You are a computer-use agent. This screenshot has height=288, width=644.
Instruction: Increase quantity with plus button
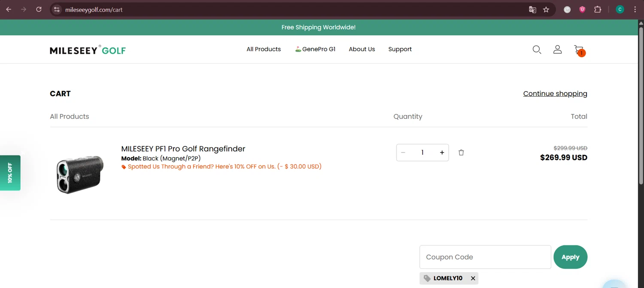click(x=442, y=153)
